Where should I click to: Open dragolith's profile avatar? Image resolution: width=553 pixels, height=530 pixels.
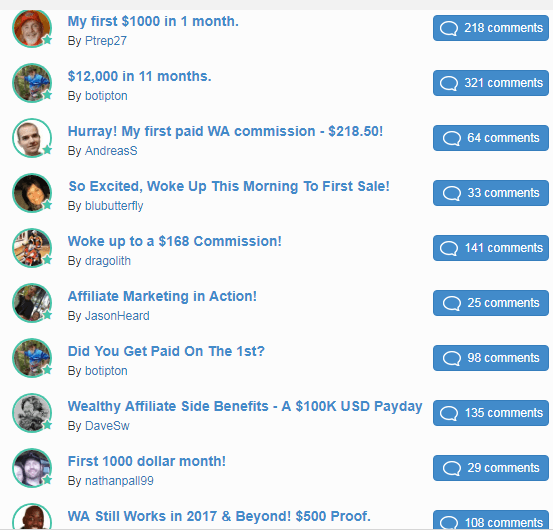coord(32,248)
